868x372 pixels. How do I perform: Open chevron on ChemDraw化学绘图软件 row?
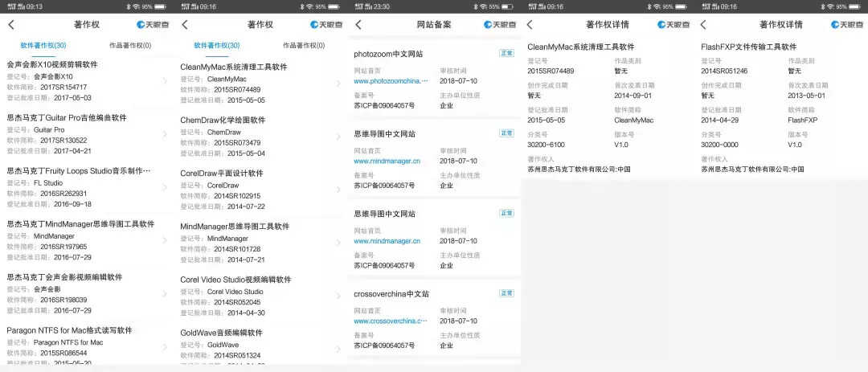click(338, 137)
